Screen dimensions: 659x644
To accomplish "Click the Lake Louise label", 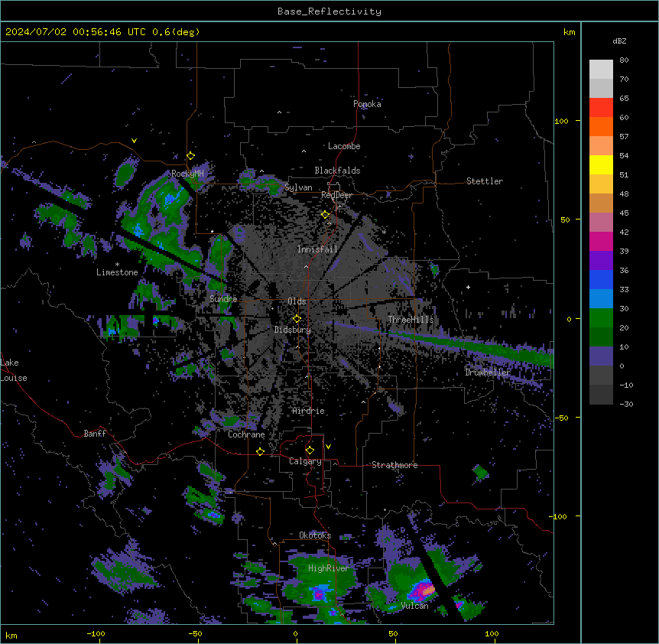I will click(x=14, y=370).
